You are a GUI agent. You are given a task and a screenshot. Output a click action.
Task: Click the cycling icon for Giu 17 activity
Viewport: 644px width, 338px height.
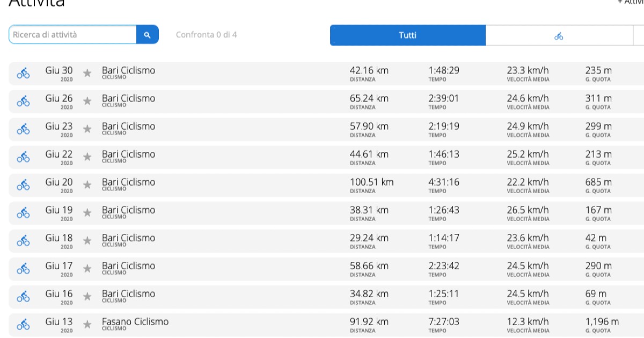click(x=23, y=268)
